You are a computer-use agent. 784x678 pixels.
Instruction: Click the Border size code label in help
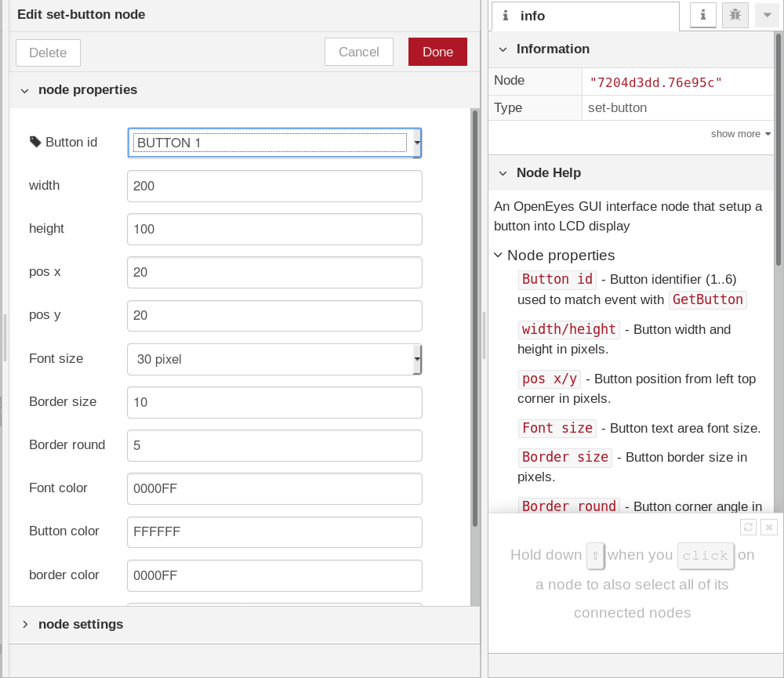565,457
